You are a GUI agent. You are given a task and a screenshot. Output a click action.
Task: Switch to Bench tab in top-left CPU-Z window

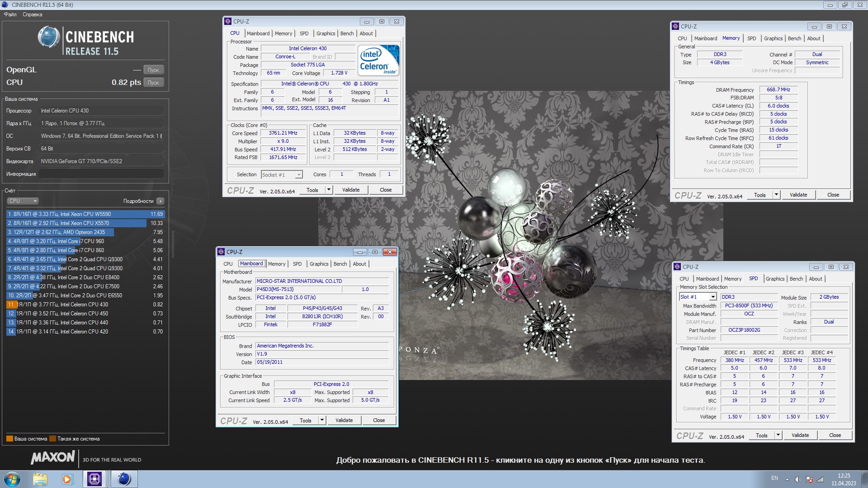(x=347, y=33)
